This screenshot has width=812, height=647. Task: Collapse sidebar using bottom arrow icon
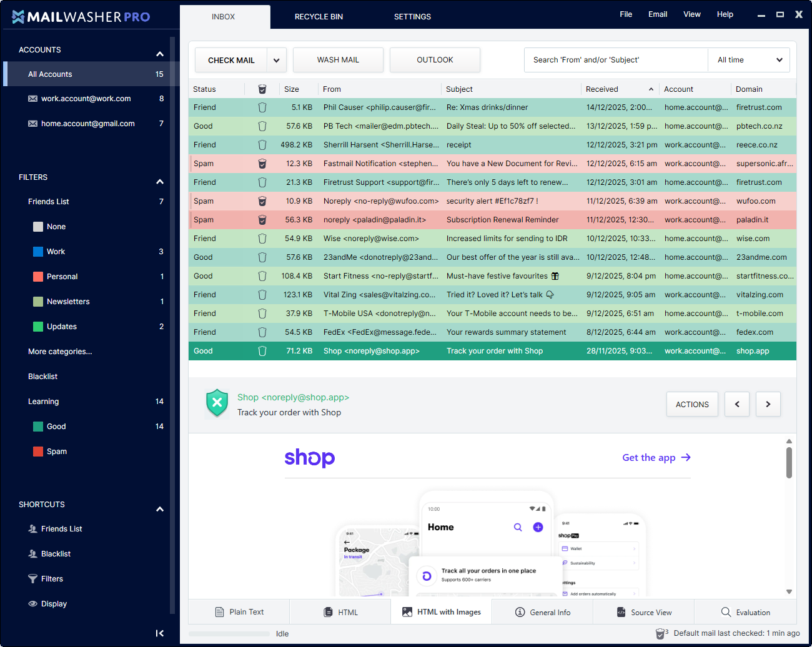(x=160, y=633)
